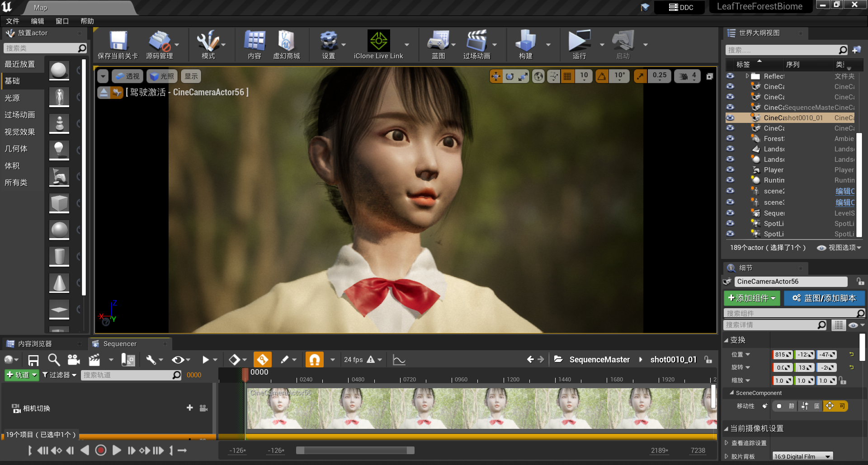
Task: Toggle the auto-key icon in Sequencer
Action: click(263, 359)
